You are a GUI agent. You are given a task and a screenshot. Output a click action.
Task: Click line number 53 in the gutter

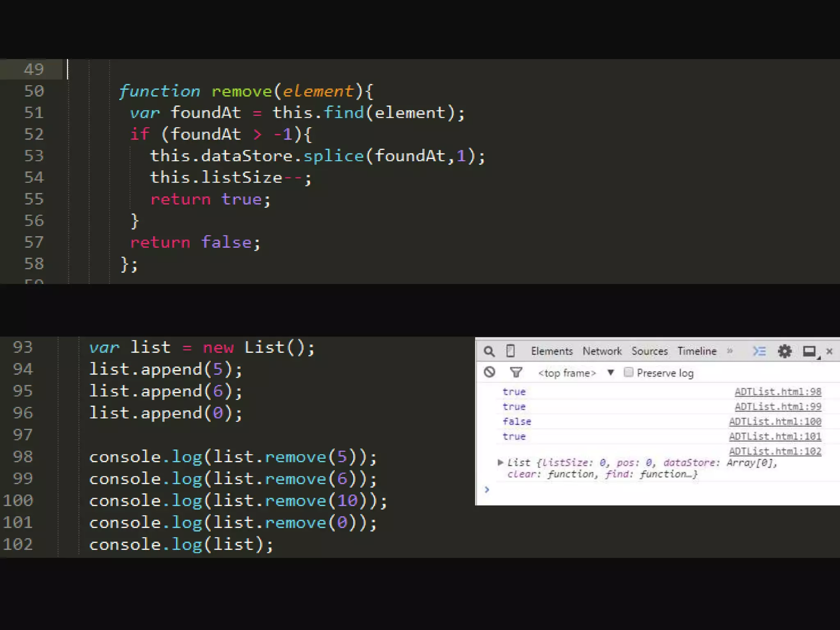pyautogui.click(x=34, y=156)
